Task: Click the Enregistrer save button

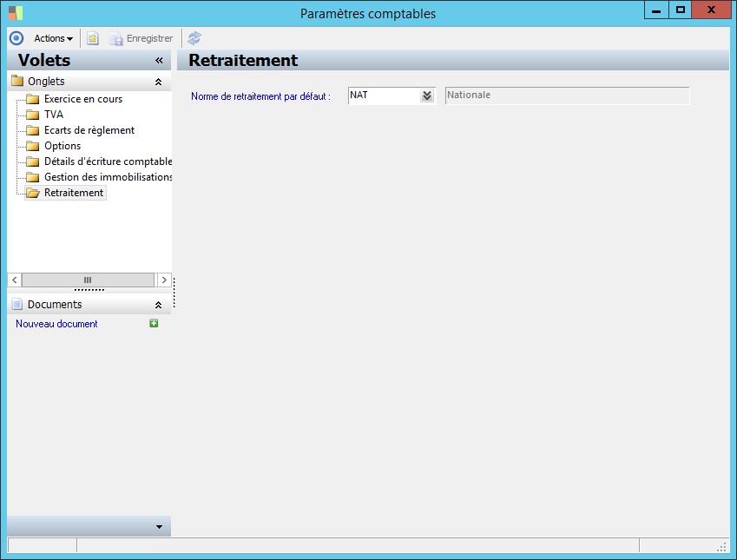Action: click(141, 38)
